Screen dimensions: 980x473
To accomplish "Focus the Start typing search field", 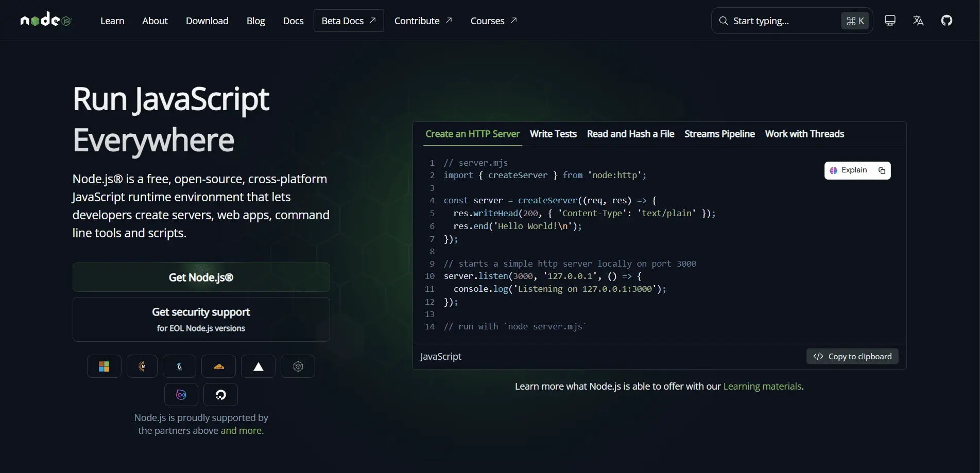I will click(792, 21).
